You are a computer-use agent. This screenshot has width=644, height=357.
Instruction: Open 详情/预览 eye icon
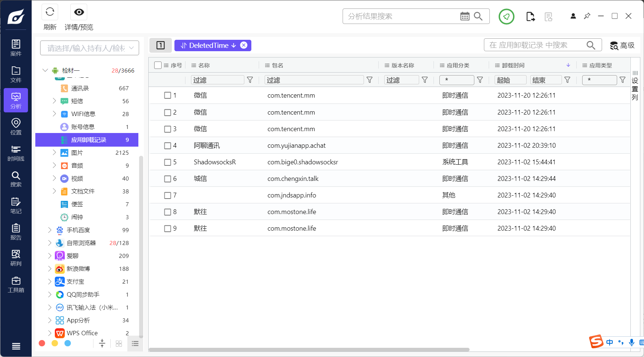(79, 12)
